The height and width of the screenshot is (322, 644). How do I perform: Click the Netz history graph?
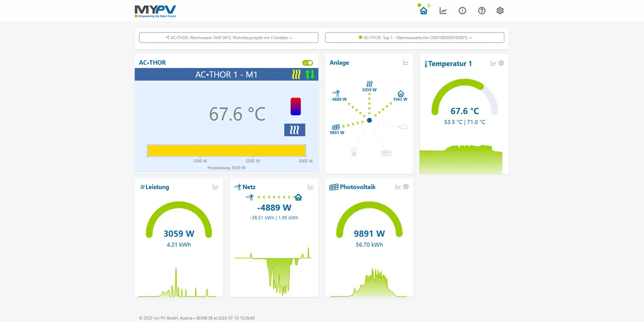(x=273, y=272)
